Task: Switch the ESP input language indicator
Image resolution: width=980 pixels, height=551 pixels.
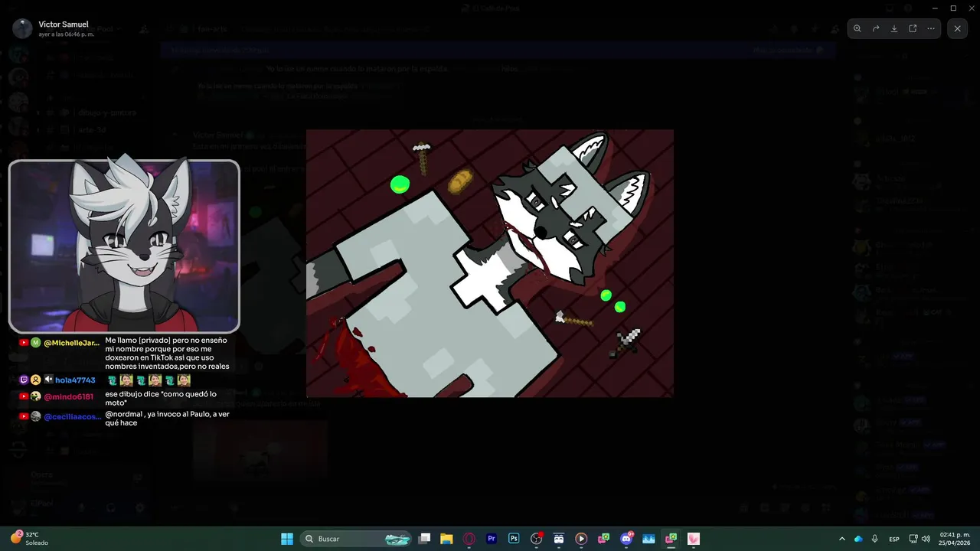Action: point(894,539)
